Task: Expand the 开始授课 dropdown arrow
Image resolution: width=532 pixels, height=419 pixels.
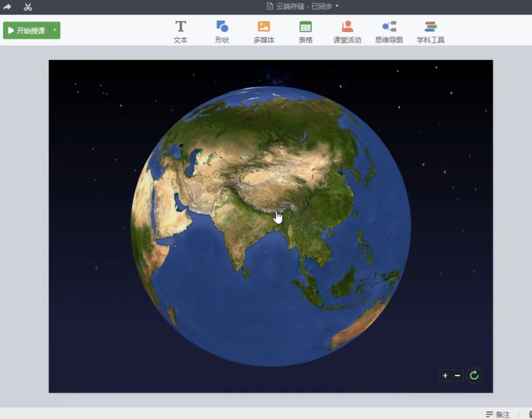Action: (x=55, y=31)
